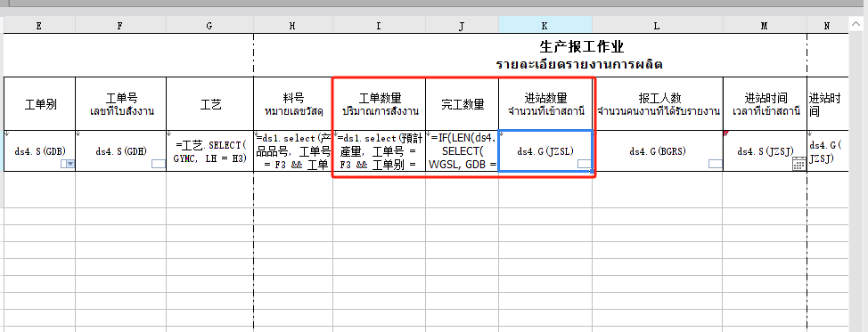868x332 pixels.
Task: Select column header F
Action: pyautogui.click(x=120, y=26)
